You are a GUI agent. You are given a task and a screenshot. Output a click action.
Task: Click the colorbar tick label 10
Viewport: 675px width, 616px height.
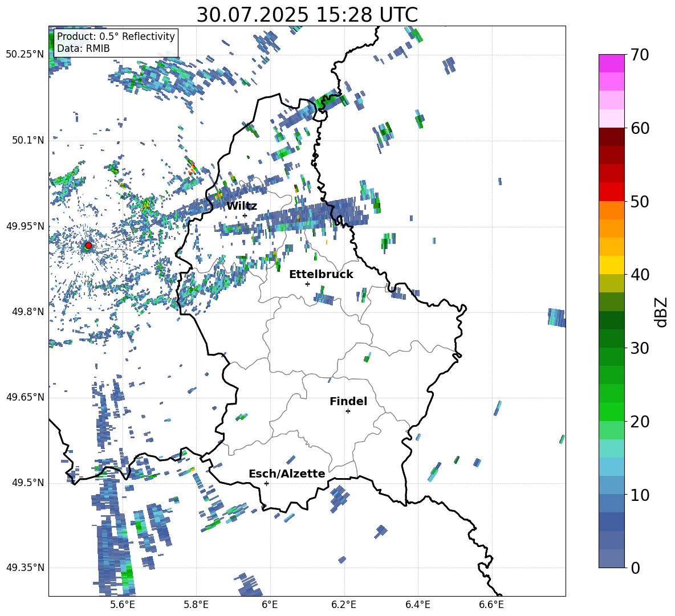click(x=640, y=495)
